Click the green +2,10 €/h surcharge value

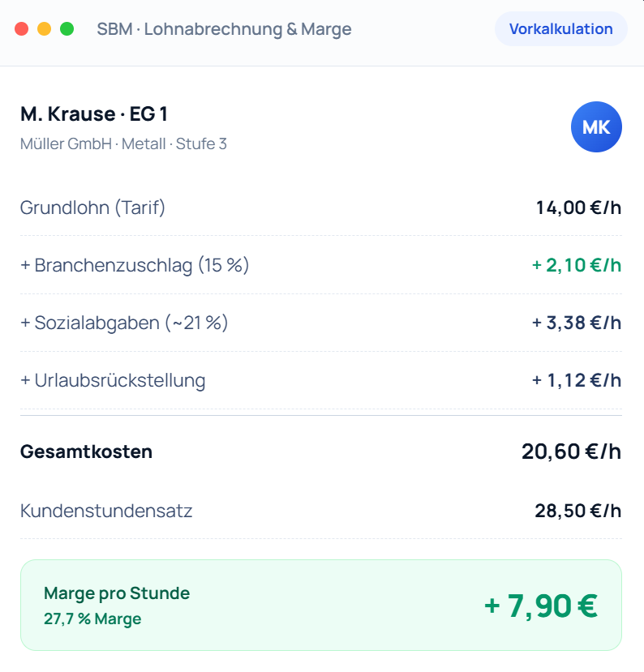pyautogui.click(x=576, y=265)
